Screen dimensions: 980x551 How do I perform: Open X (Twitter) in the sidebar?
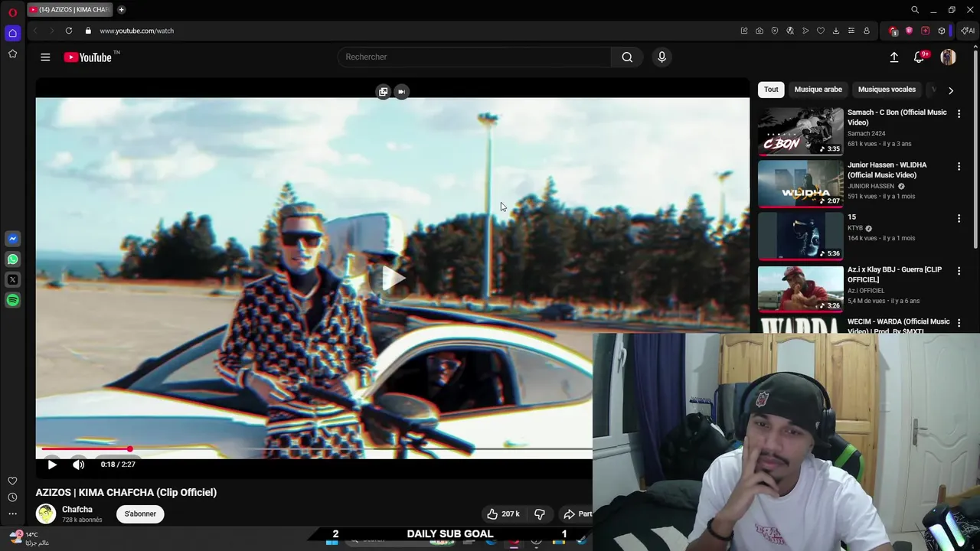tap(12, 280)
